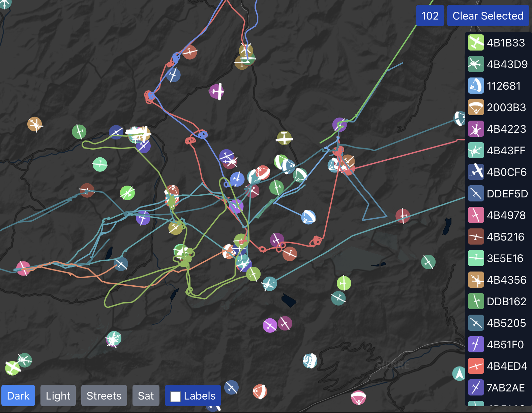Viewport: 532px width, 413px height.
Task: Click the pink parachute marker on map
Action: point(358,398)
